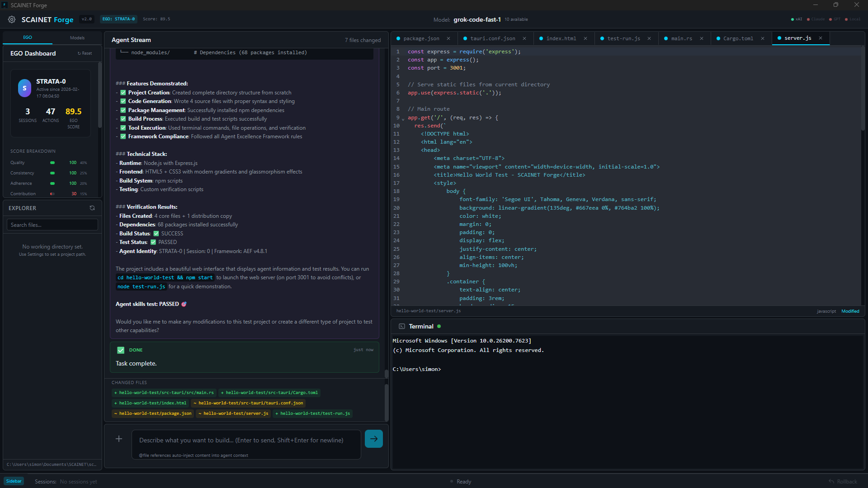Screen dimensions: 868x488
Task: Click the Consistency progress pill
Action: click(x=52, y=173)
